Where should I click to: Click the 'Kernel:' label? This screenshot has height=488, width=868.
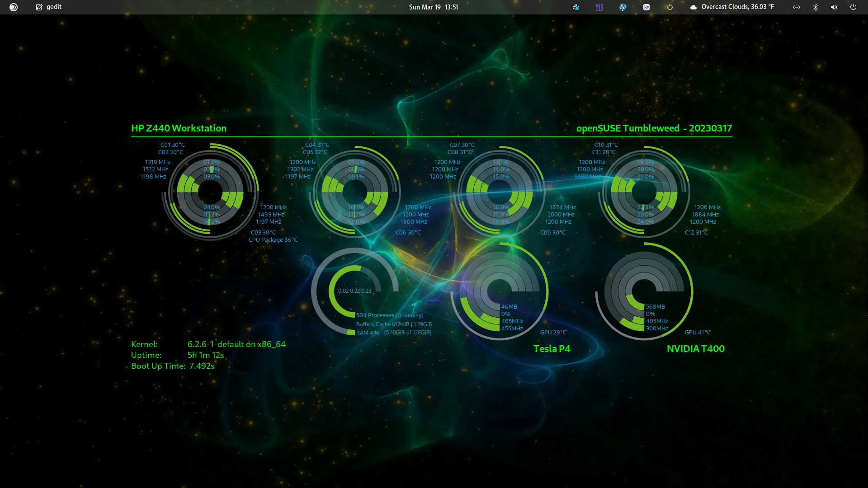pyautogui.click(x=144, y=344)
